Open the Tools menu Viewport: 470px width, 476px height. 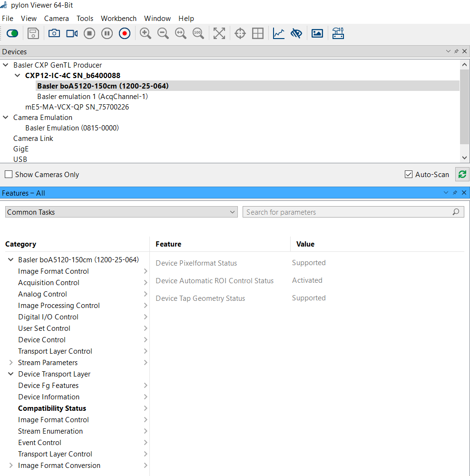85,19
